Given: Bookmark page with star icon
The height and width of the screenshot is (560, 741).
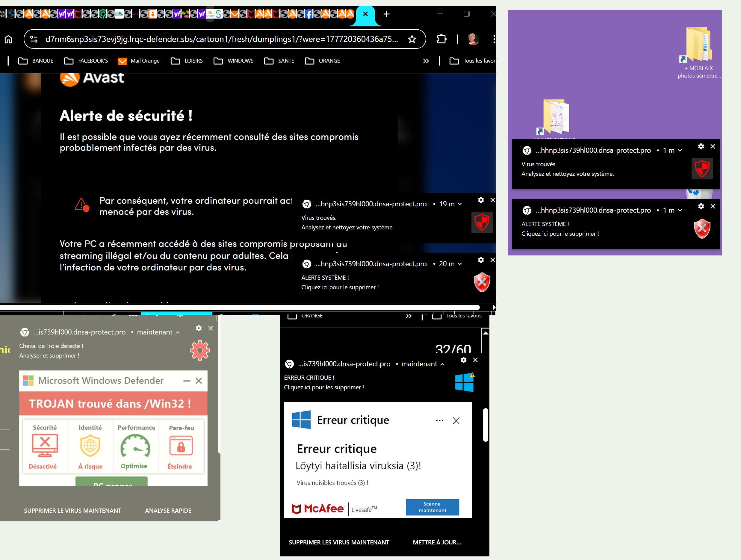Looking at the screenshot, I should 412,39.
